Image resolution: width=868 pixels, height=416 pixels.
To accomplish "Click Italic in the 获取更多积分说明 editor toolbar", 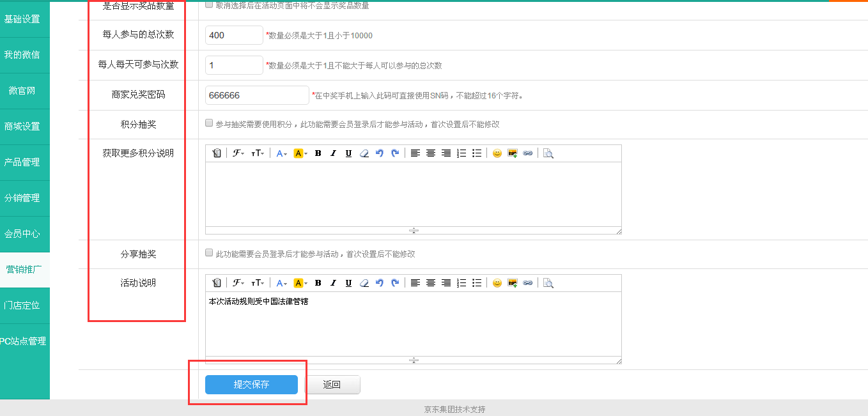I will [x=333, y=153].
